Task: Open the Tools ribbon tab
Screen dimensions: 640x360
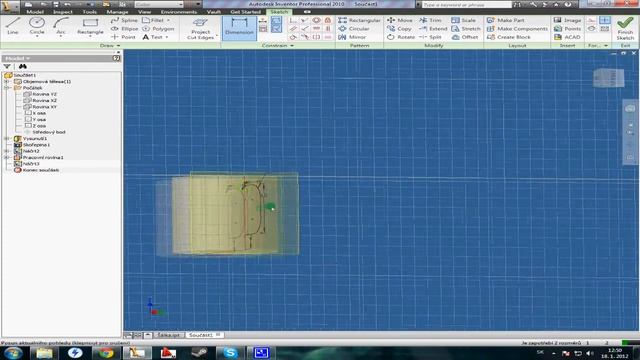Action: tap(89, 12)
